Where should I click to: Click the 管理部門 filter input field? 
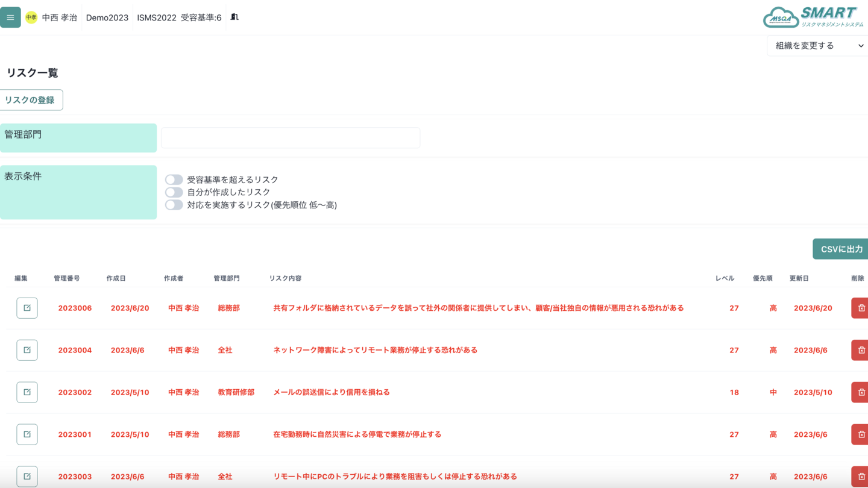[x=290, y=138]
